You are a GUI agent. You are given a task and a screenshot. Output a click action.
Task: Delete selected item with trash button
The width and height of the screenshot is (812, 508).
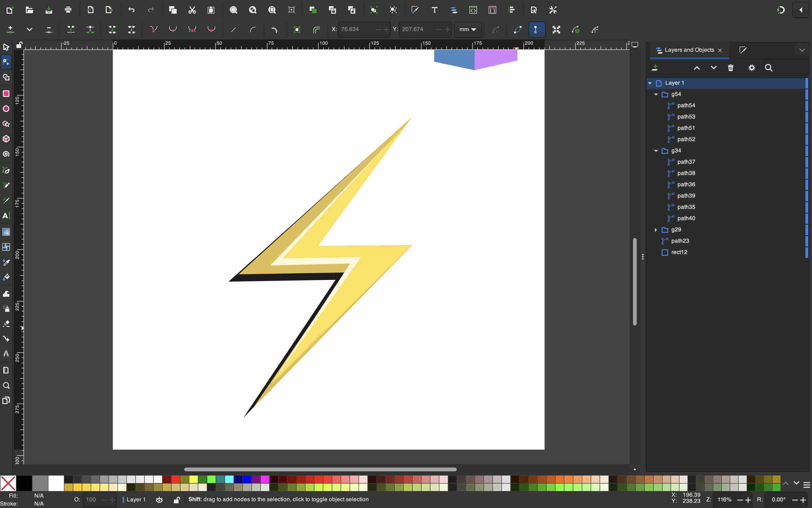(730, 68)
